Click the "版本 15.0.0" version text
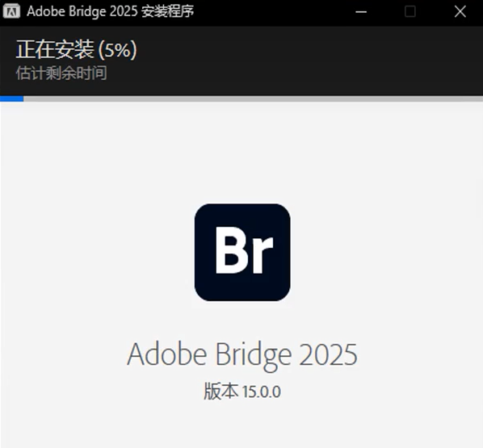Viewport: 483px width, 448px height. [x=242, y=391]
